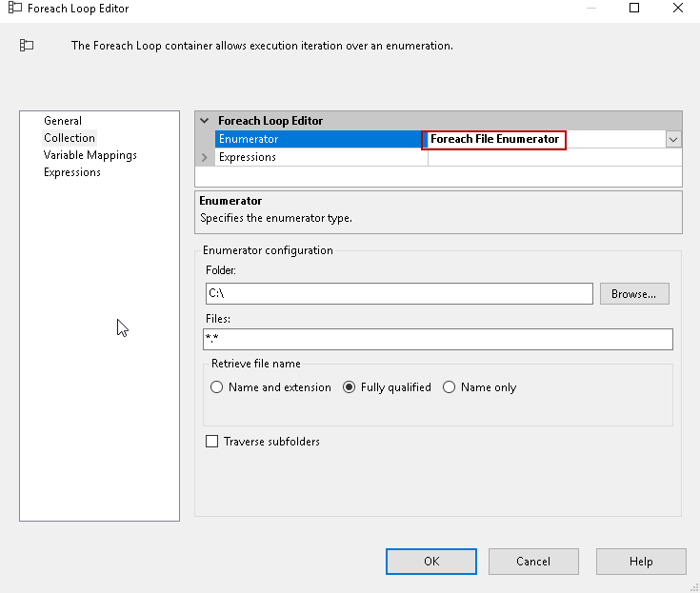Switch to the Variable Mappings page
This screenshot has width=700, height=593.
[x=90, y=155]
